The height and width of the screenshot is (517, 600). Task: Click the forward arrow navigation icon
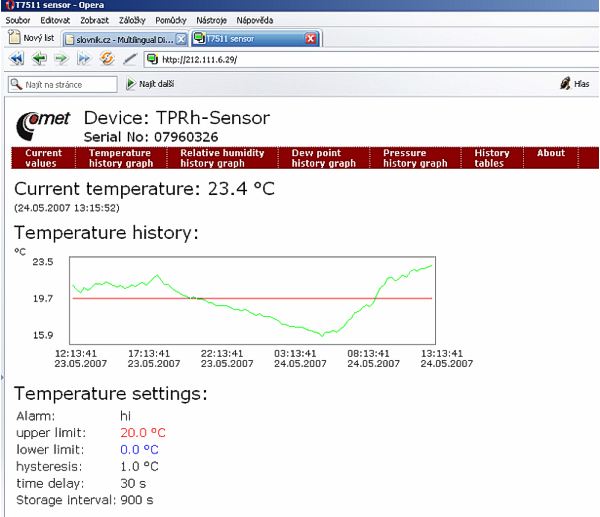[x=62, y=60]
